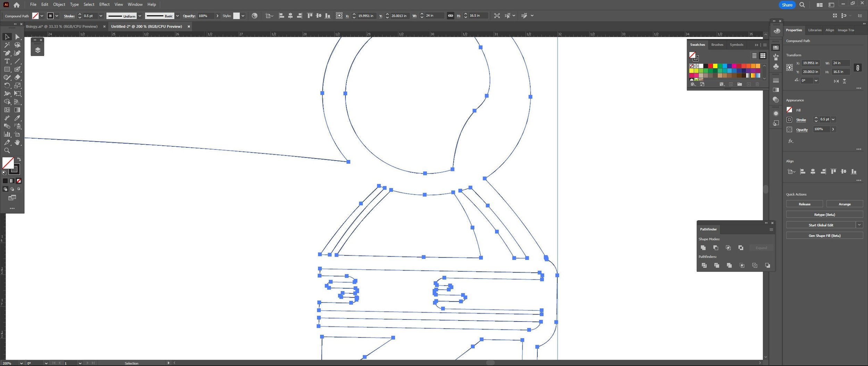The image size is (868, 366).
Task: Switch swatches to thumbnail grid view
Action: [x=762, y=56]
